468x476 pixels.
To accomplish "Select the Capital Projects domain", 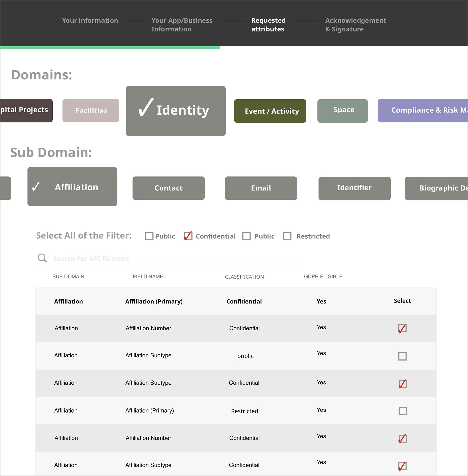I will [x=26, y=111].
